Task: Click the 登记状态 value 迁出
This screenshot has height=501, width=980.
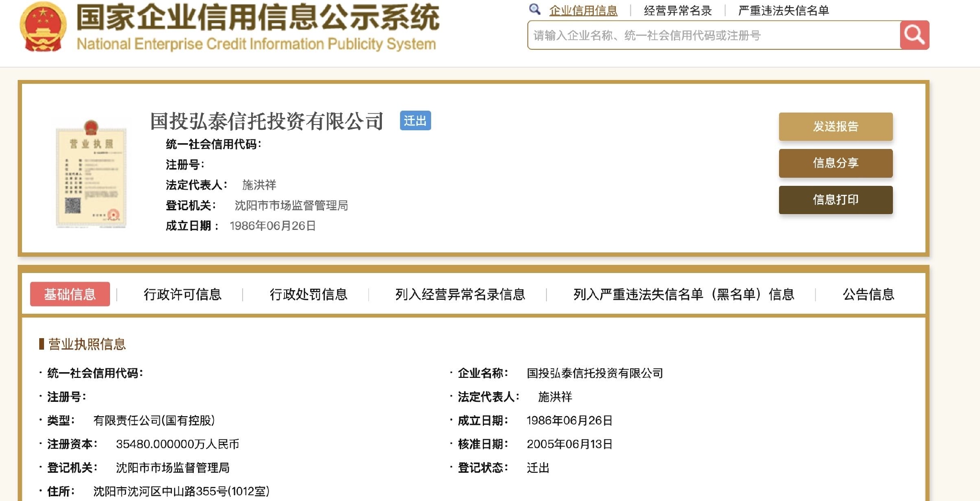Action: (x=538, y=467)
